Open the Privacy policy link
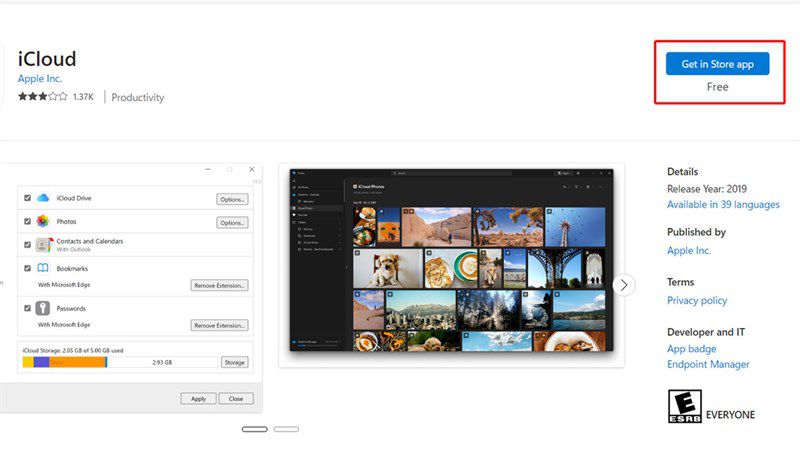 (x=697, y=301)
